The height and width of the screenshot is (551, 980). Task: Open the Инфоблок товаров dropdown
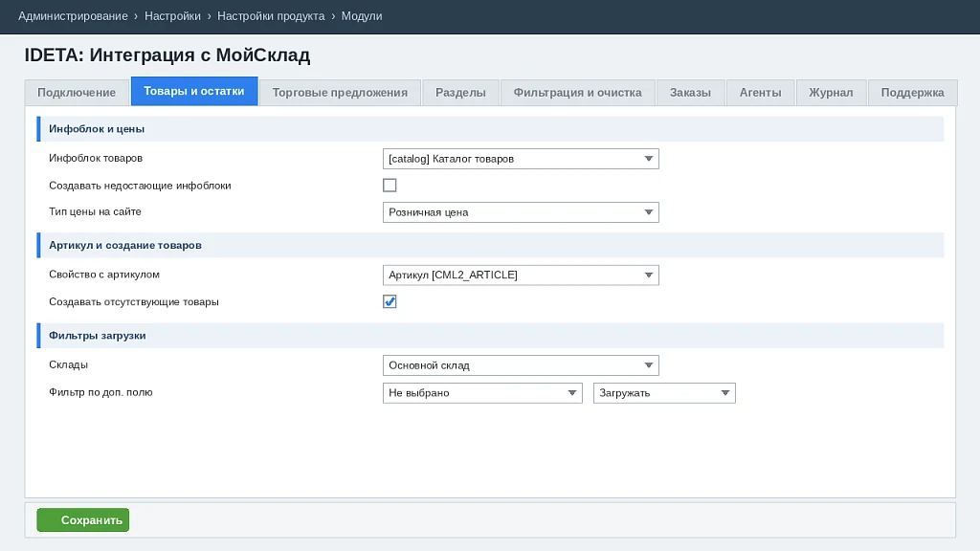(x=521, y=159)
